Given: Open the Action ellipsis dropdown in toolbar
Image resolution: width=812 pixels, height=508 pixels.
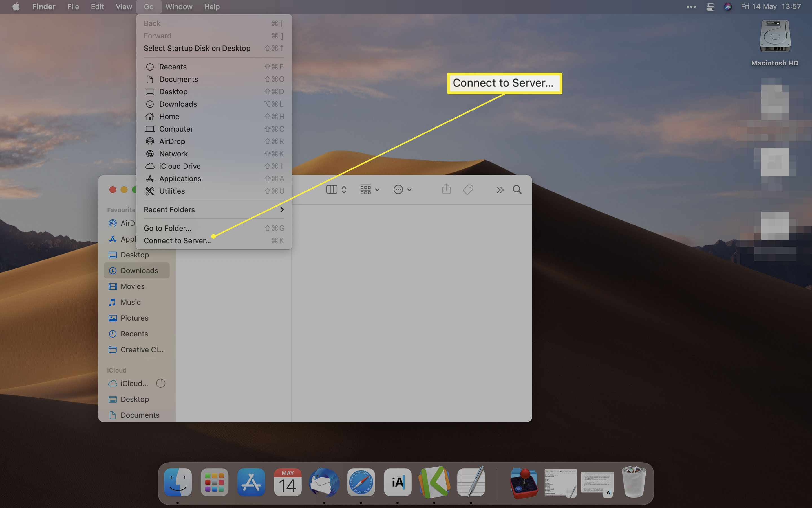Looking at the screenshot, I should click(x=402, y=189).
